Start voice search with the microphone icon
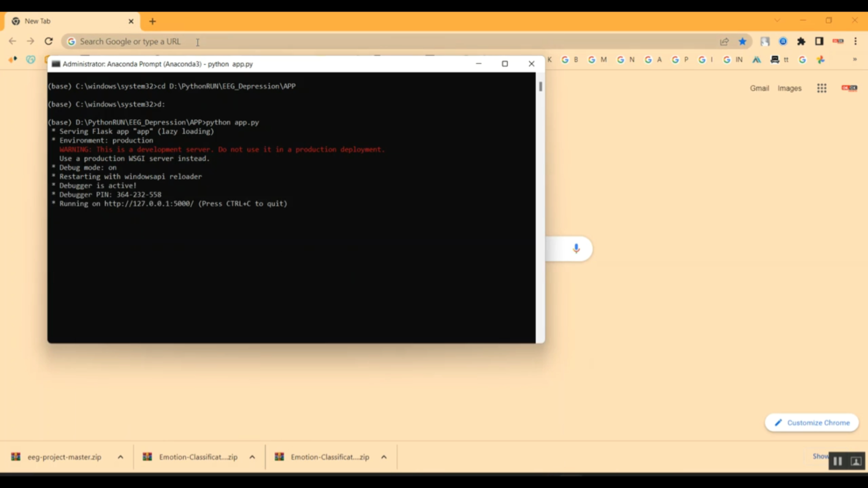868x488 pixels. pos(576,248)
